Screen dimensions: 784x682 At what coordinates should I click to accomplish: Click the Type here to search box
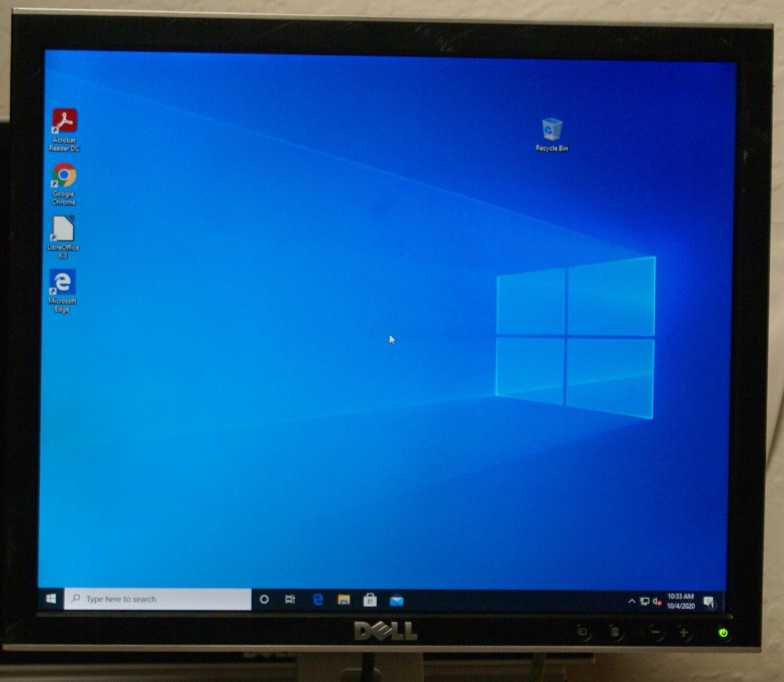click(x=157, y=599)
